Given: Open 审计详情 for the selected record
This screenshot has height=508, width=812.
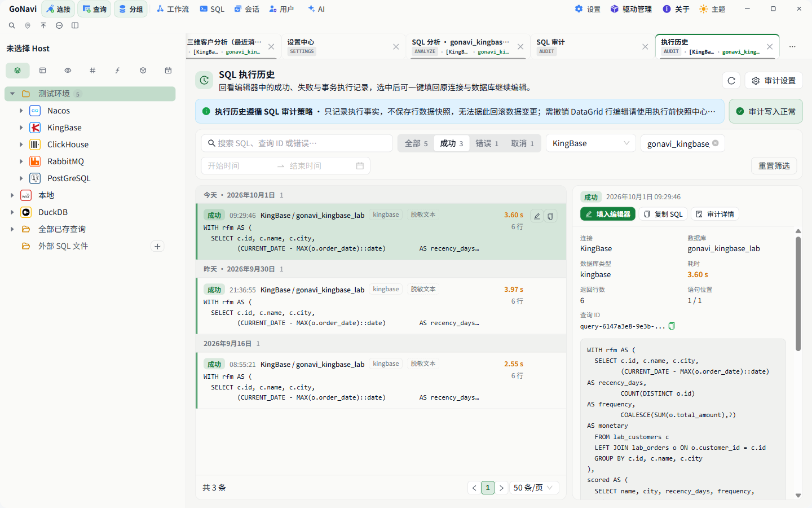Looking at the screenshot, I should [715, 214].
